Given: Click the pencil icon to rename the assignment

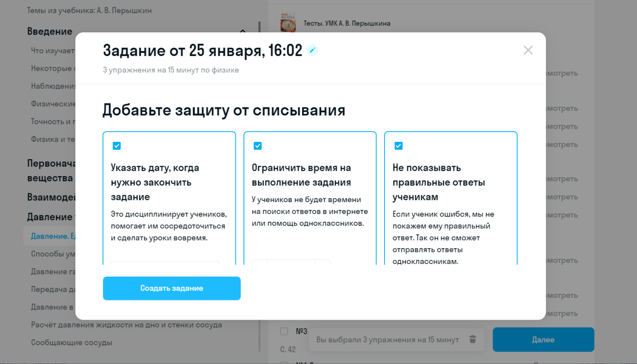Looking at the screenshot, I should coord(313,50).
